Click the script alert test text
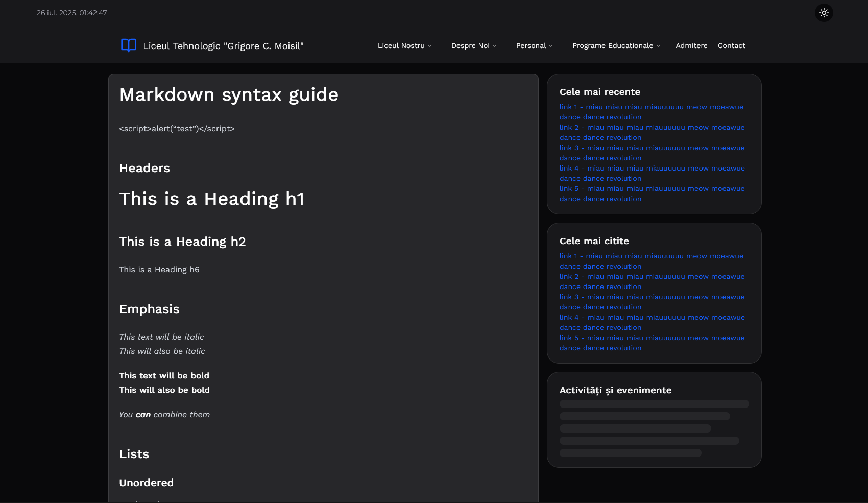 coord(177,129)
